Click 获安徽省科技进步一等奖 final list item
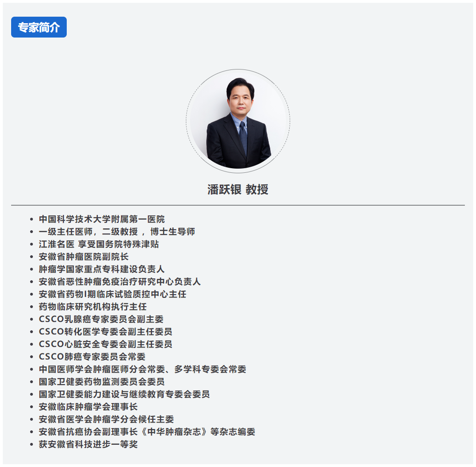The image size is (476, 467). click(88, 444)
